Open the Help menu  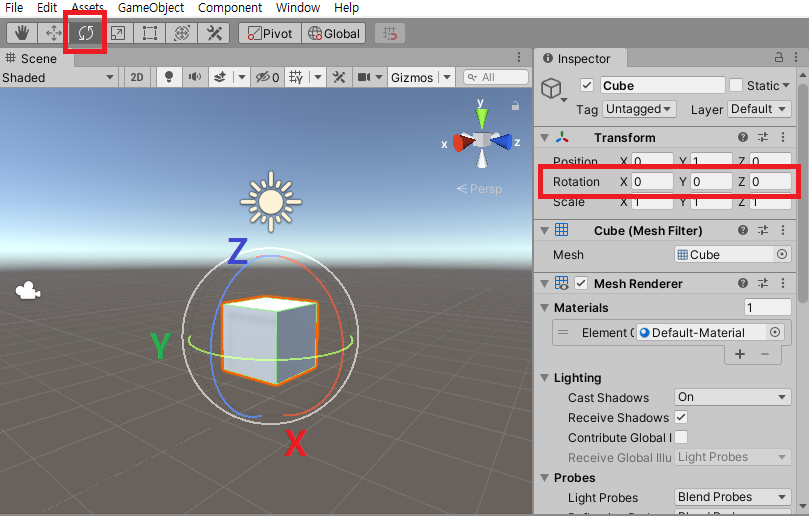(x=346, y=8)
